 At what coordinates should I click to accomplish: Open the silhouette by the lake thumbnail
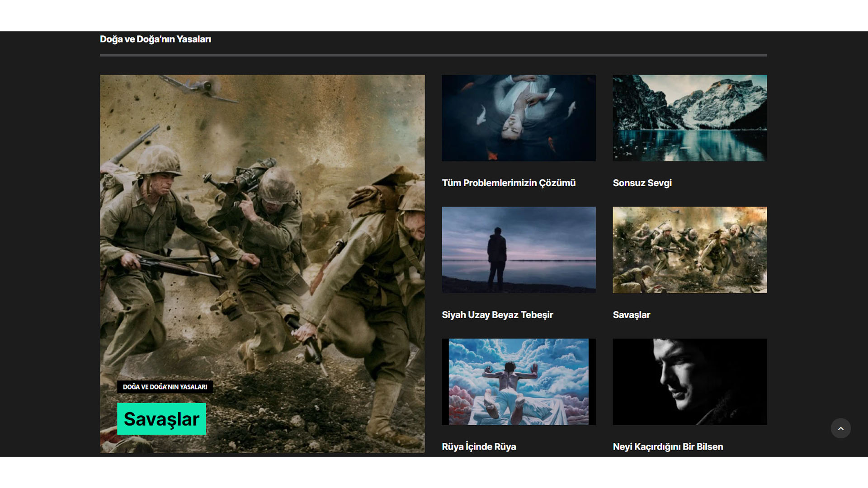coord(519,250)
